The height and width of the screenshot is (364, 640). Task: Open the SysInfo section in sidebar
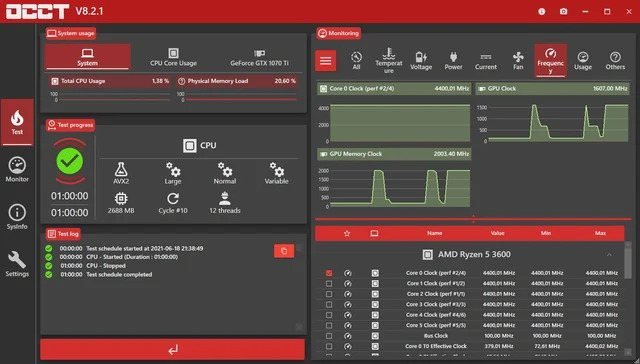pos(17,217)
